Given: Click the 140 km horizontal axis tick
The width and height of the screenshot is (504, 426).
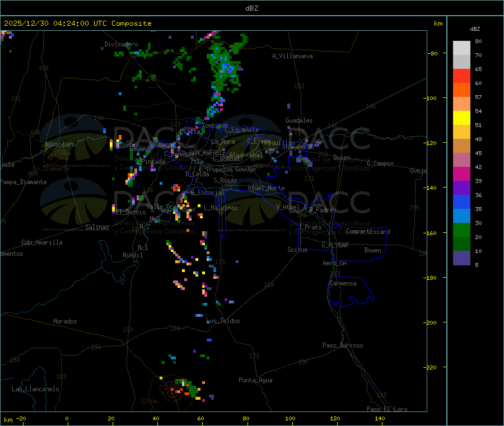Looking at the screenshot, I should (380, 418).
